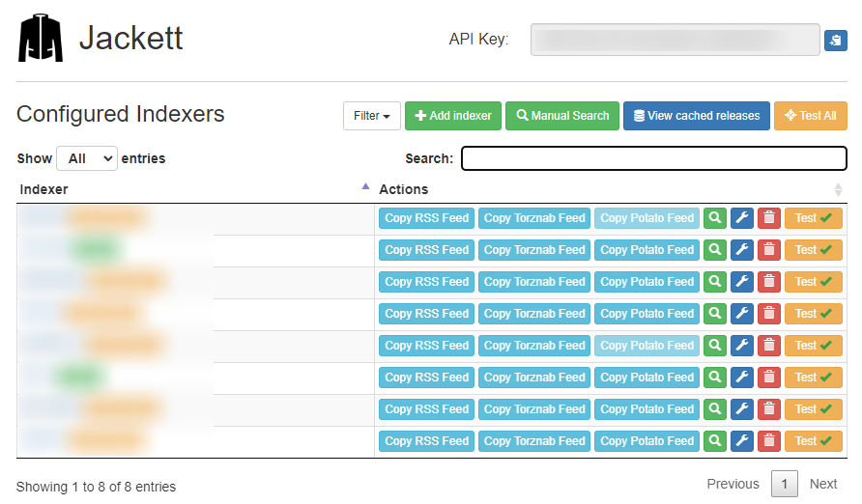Test the second indexer row
This screenshot has width=862, height=504.
coord(814,250)
